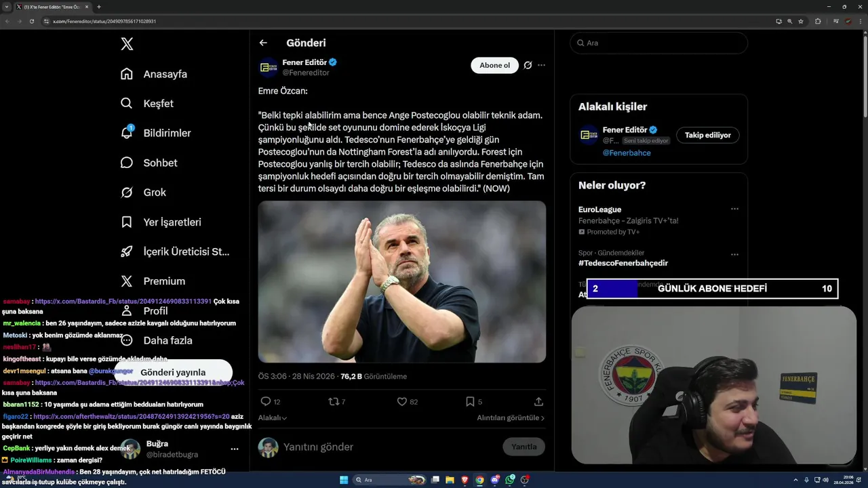
Task: Select the X browser tab
Action: [52, 7]
